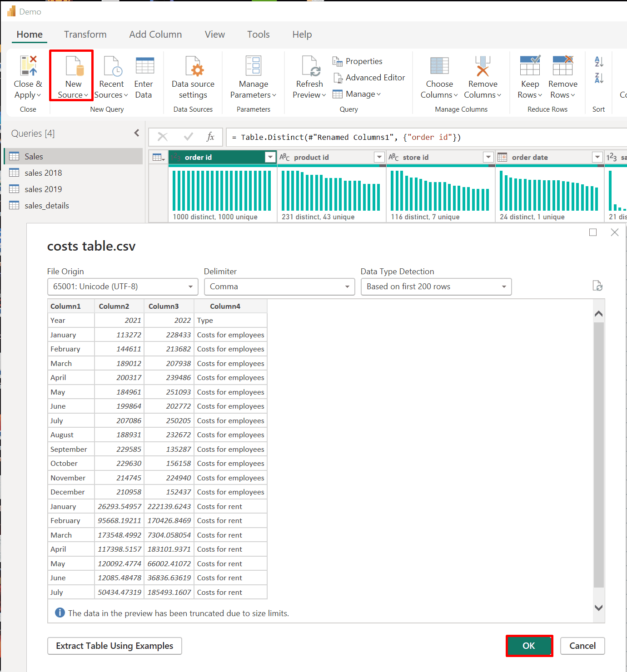Click the Keep Rows icon
This screenshot has width=627, height=672.
pos(530,66)
